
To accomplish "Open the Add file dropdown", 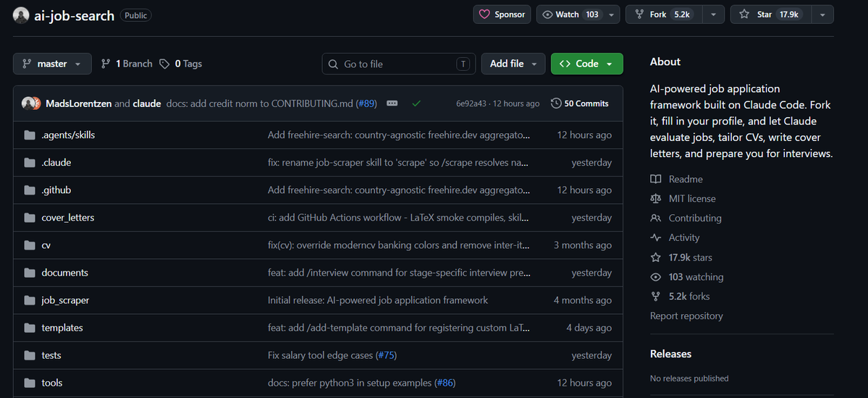I will (513, 64).
